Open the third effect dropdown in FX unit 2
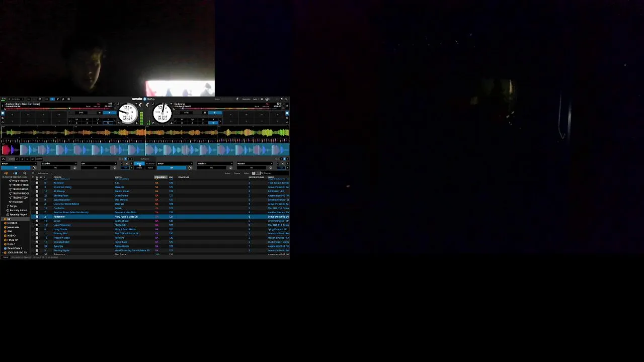The width and height of the screenshot is (644, 362). coord(255,163)
